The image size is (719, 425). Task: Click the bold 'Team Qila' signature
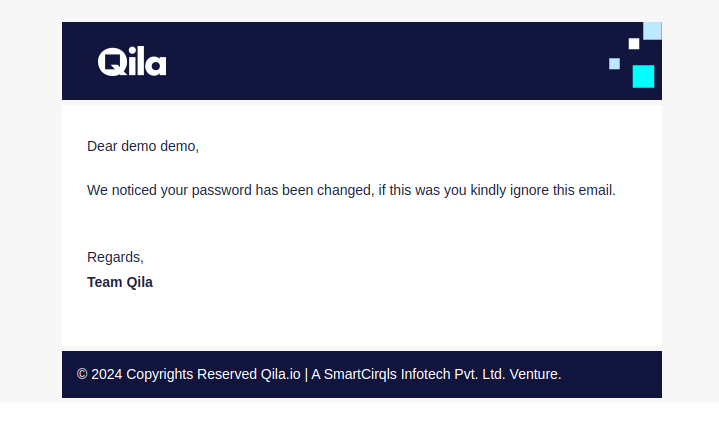tap(120, 282)
